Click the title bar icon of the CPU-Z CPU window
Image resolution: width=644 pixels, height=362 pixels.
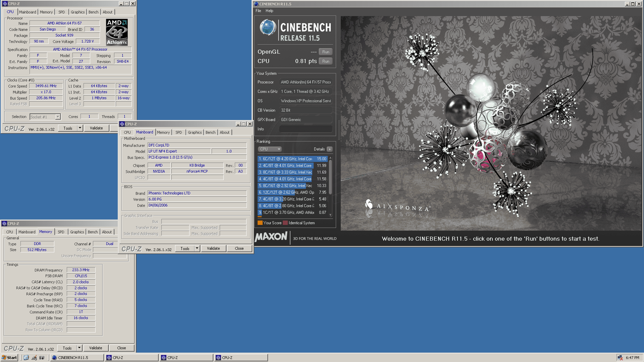pyautogui.click(x=5, y=4)
